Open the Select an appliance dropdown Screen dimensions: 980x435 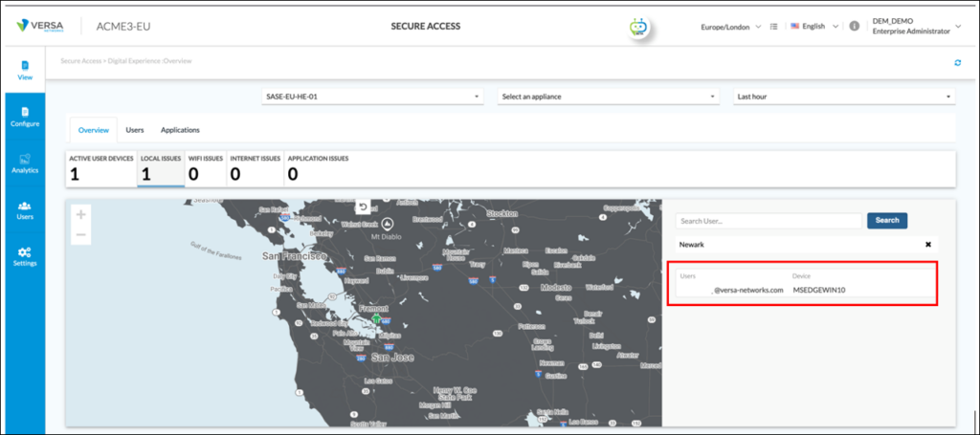[609, 97]
